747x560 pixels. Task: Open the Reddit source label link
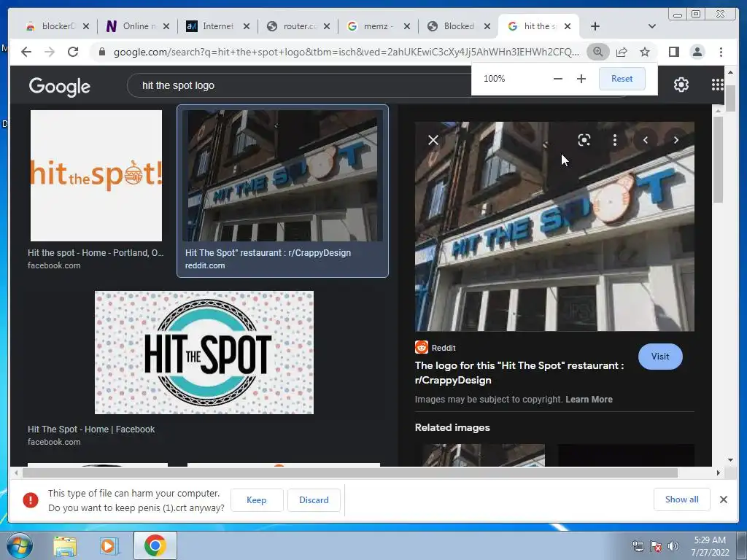point(436,348)
